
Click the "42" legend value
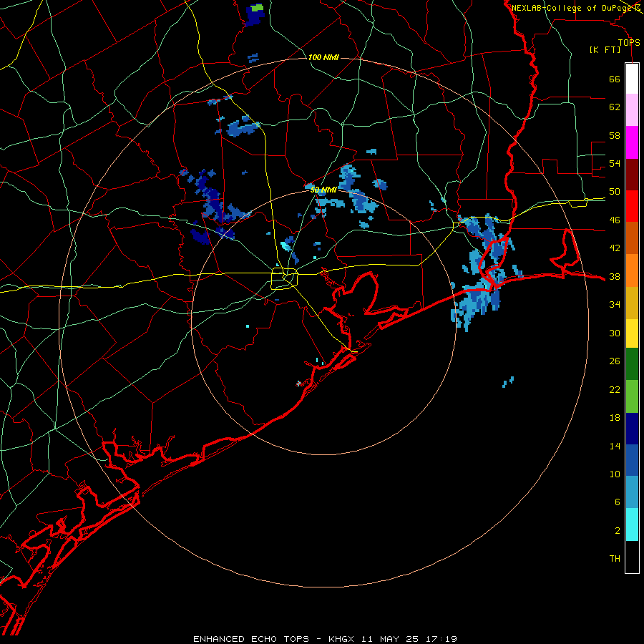coord(615,248)
